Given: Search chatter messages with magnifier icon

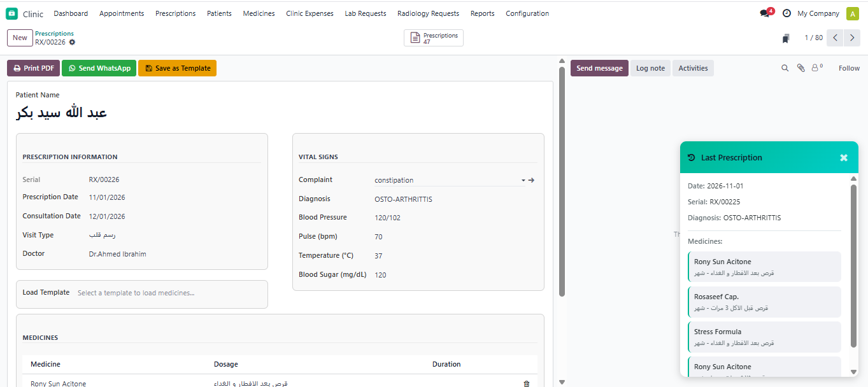Looking at the screenshot, I should [785, 68].
